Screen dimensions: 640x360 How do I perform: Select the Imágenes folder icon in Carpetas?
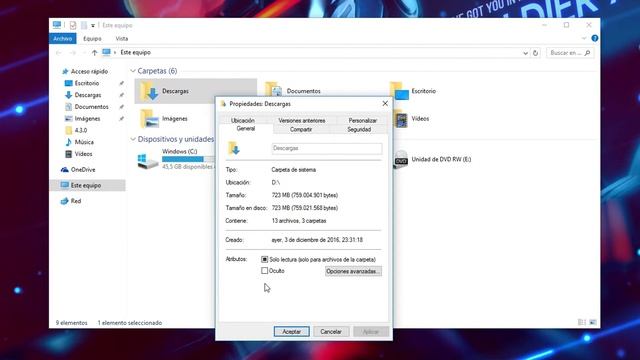coord(149,118)
